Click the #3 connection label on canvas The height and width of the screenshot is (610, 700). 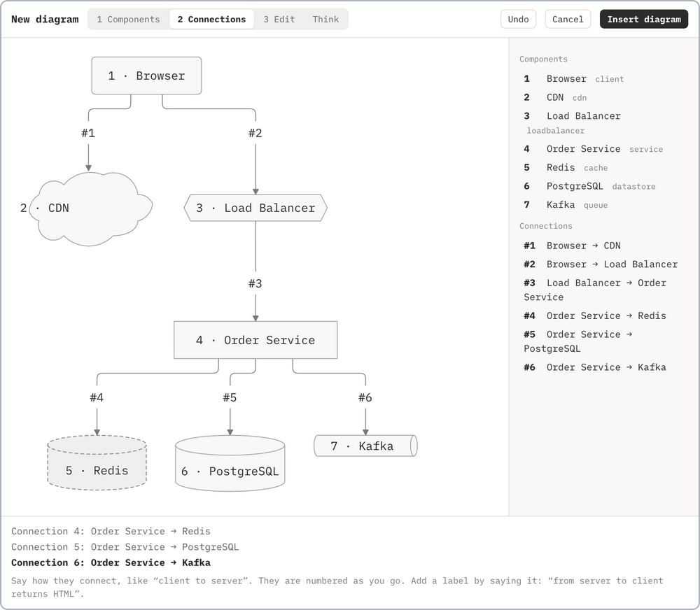[255, 283]
